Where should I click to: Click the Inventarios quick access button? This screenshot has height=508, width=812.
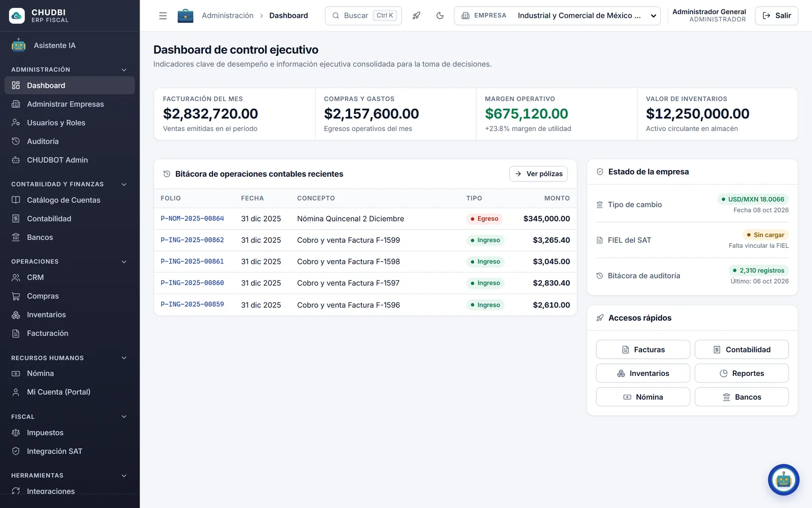pyautogui.click(x=643, y=373)
